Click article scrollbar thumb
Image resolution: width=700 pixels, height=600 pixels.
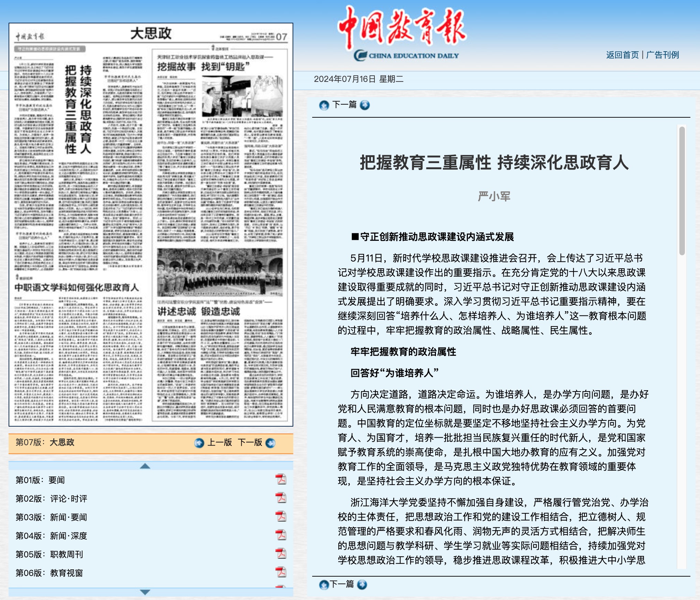(x=682, y=191)
